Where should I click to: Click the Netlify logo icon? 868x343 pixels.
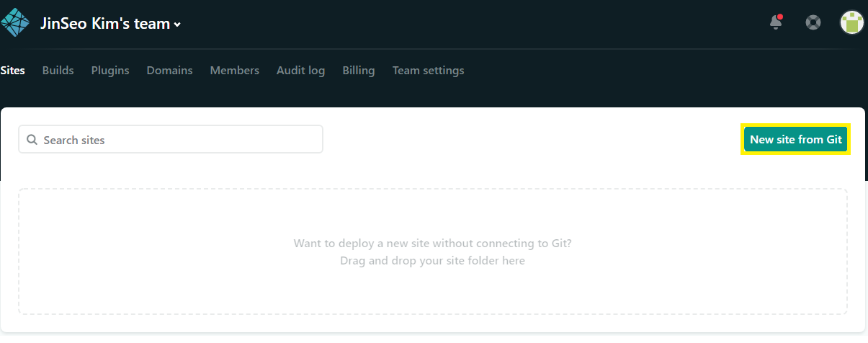[x=15, y=22]
